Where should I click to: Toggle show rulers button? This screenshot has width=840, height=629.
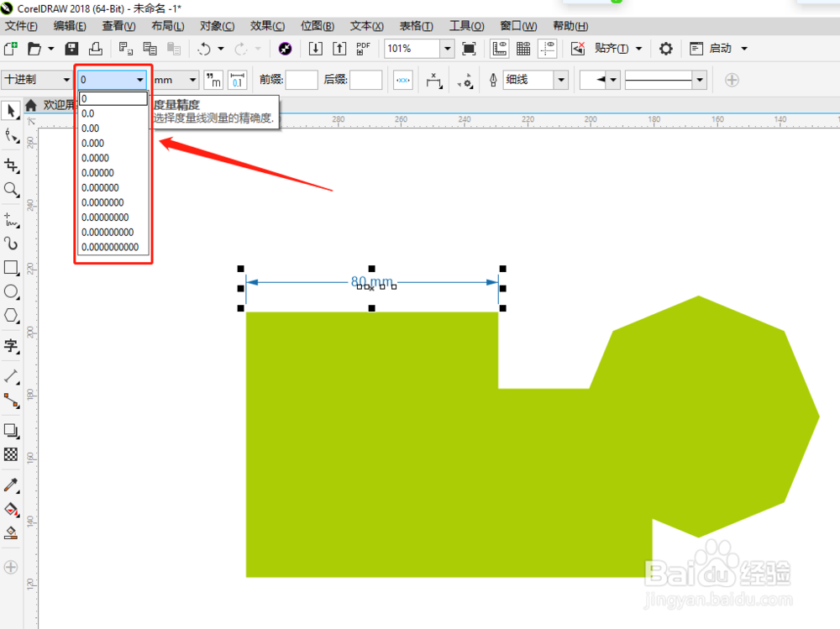point(499,49)
